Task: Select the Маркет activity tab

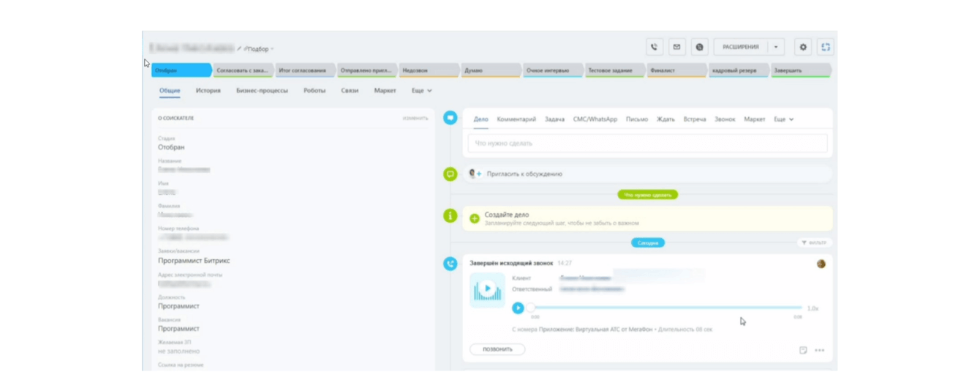Action: coord(755,119)
